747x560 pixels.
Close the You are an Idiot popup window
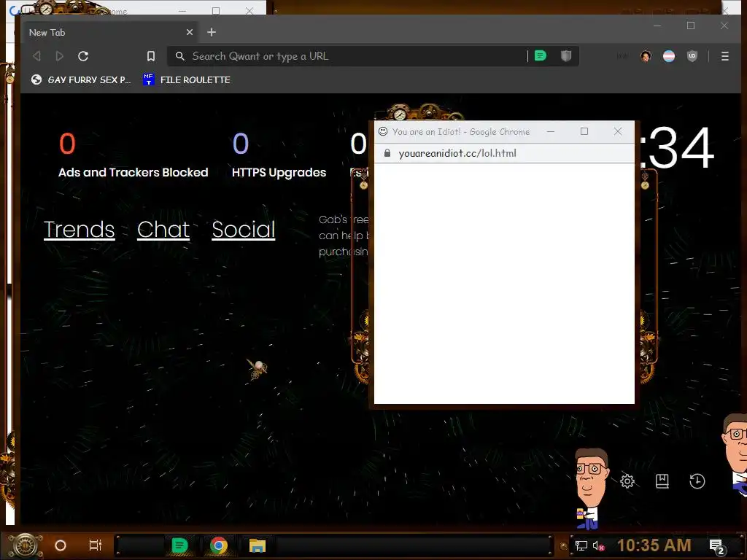click(x=618, y=131)
